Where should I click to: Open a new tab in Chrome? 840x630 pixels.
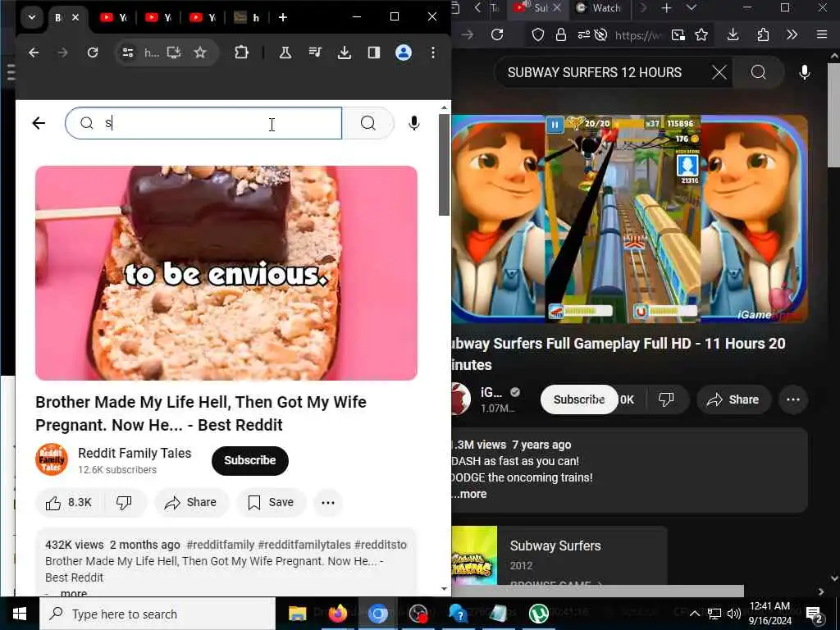tap(283, 17)
